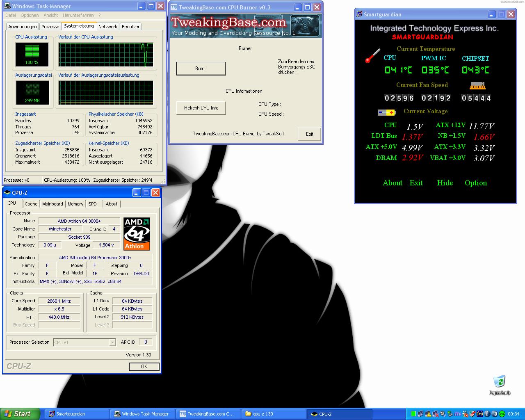
Task: Click the thermometer icon in Smartguardian
Action: click(x=372, y=56)
